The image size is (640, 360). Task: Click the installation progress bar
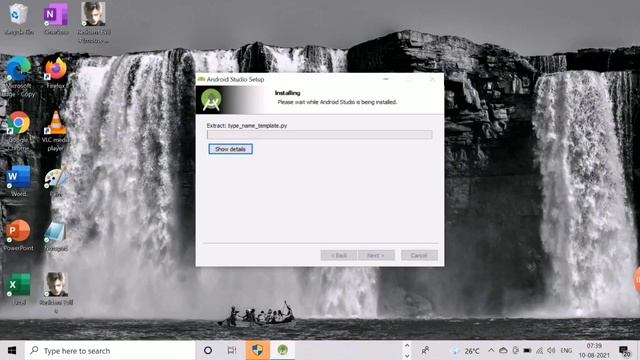[x=319, y=135]
